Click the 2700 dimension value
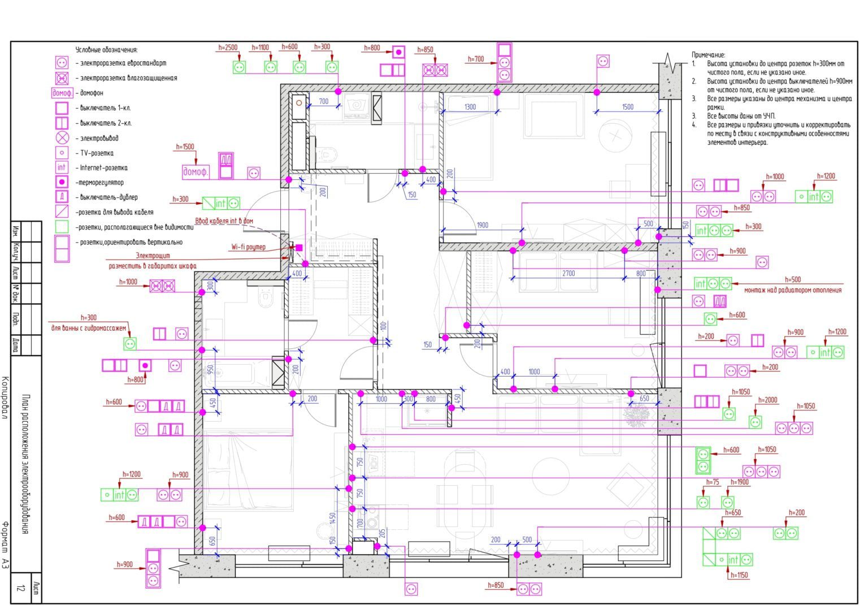This screenshot has height=614, width=868. point(568,273)
